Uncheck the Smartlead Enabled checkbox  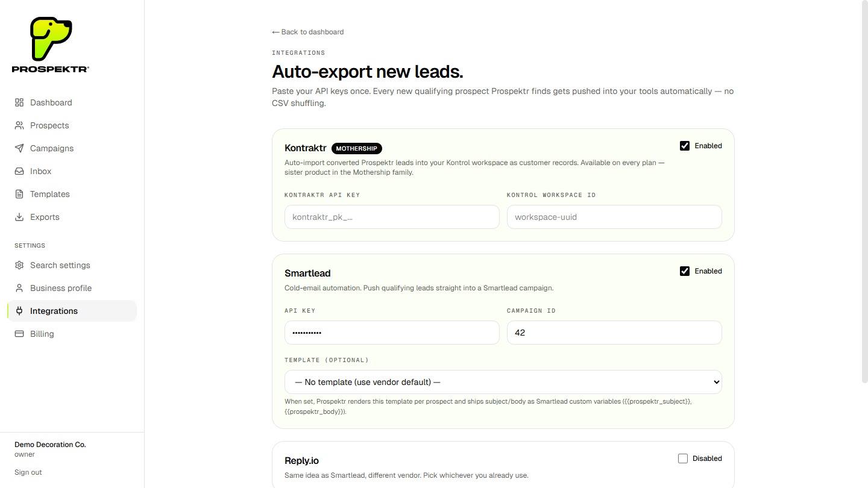click(685, 271)
